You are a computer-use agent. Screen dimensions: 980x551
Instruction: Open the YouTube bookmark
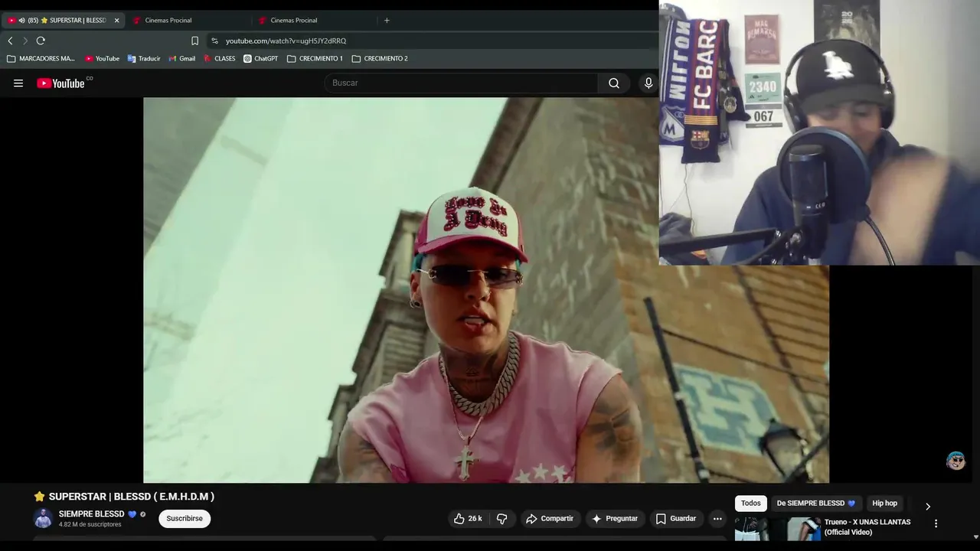(x=102, y=59)
